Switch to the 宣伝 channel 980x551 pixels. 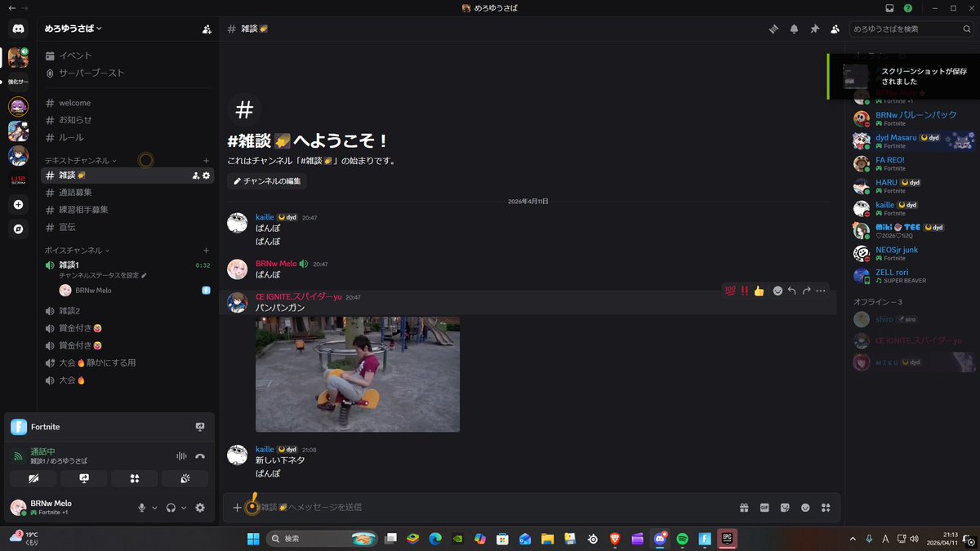click(127, 227)
